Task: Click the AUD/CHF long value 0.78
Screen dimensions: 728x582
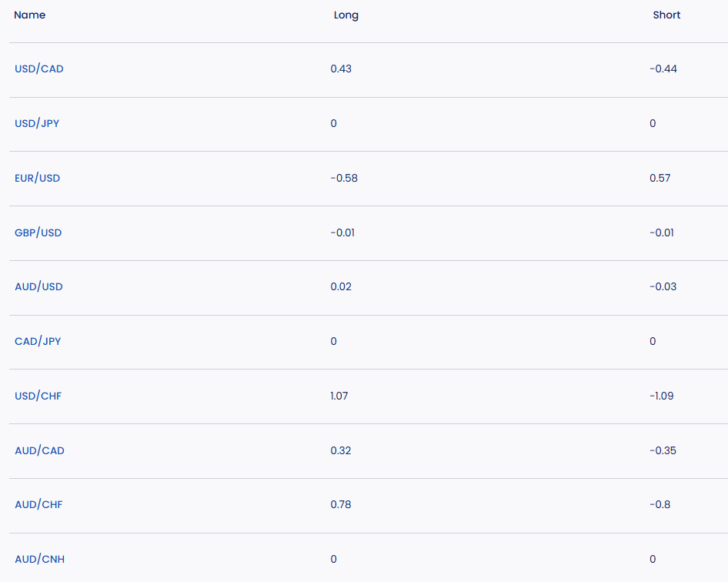Action: (341, 505)
